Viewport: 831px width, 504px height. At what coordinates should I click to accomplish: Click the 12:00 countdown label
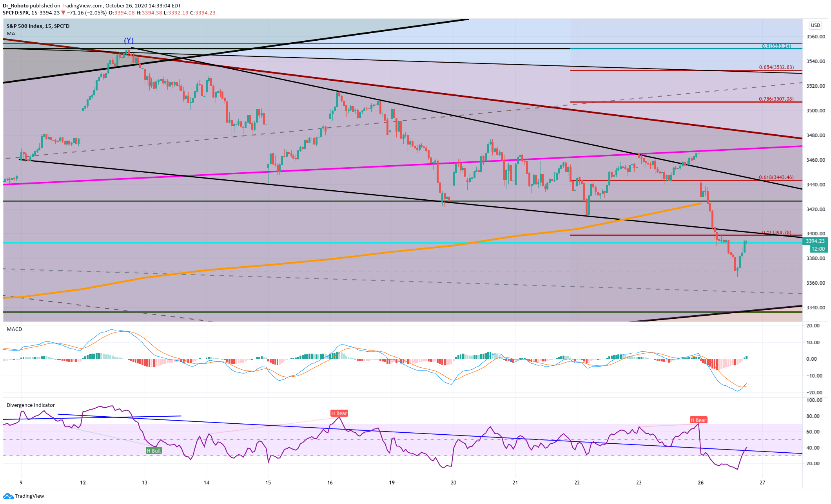(818, 249)
